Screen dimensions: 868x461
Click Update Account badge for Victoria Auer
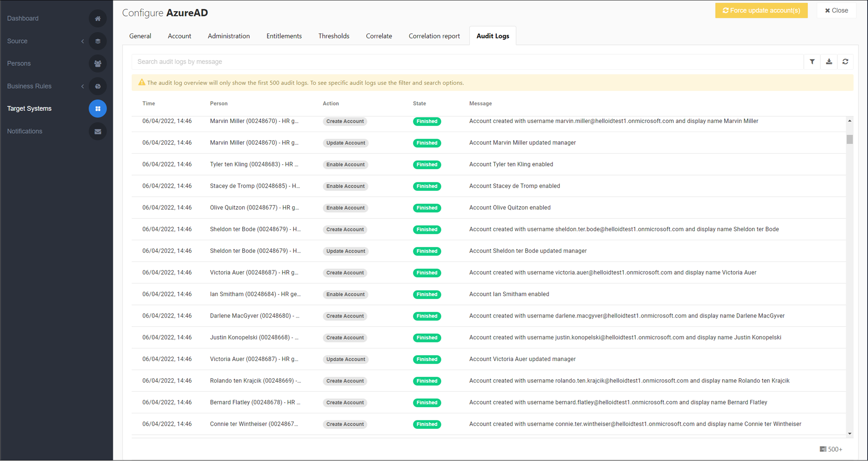tap(345, 359)
